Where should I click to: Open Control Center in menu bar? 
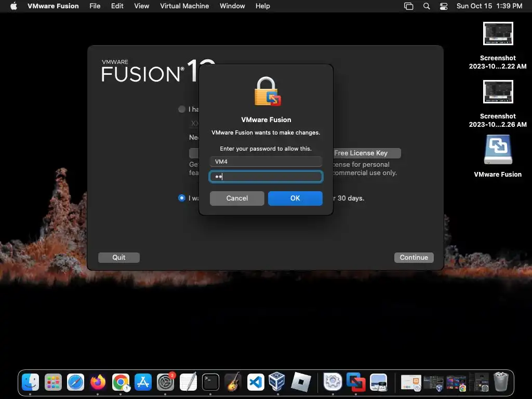click(444, 6)
